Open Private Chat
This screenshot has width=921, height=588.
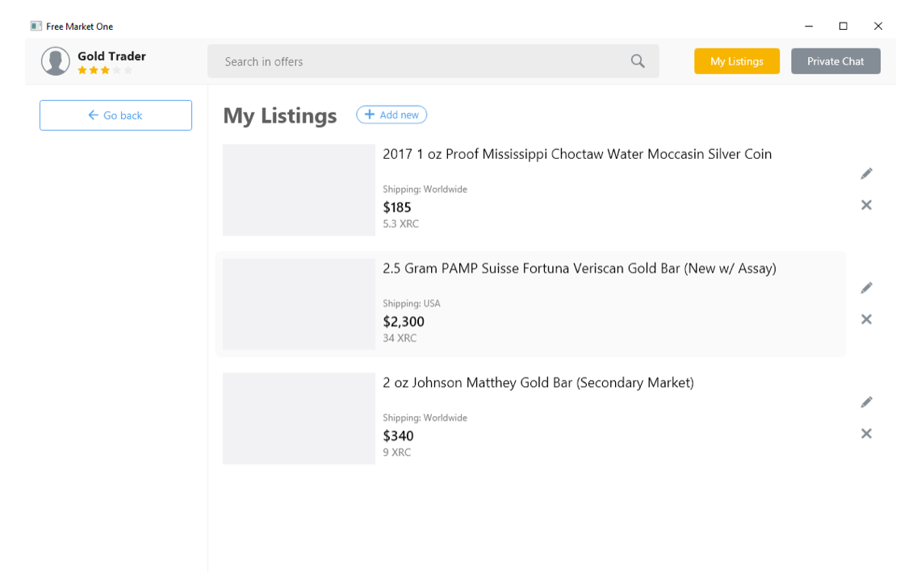(835, 61)
